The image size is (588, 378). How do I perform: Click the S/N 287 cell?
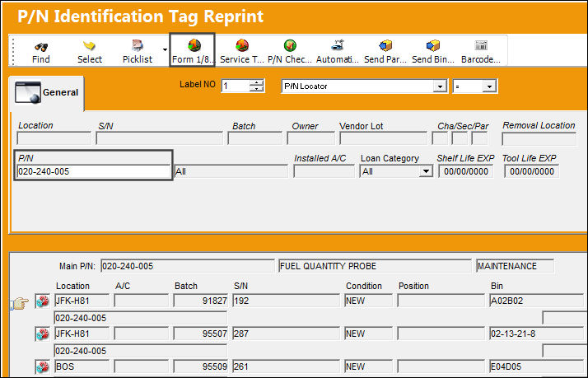pyautogui.click(x=286, y=334)
